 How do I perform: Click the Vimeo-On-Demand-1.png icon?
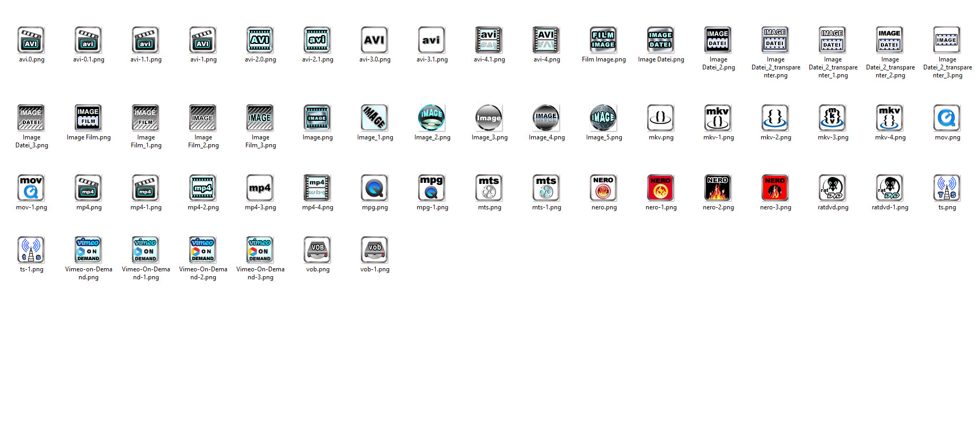146,250
